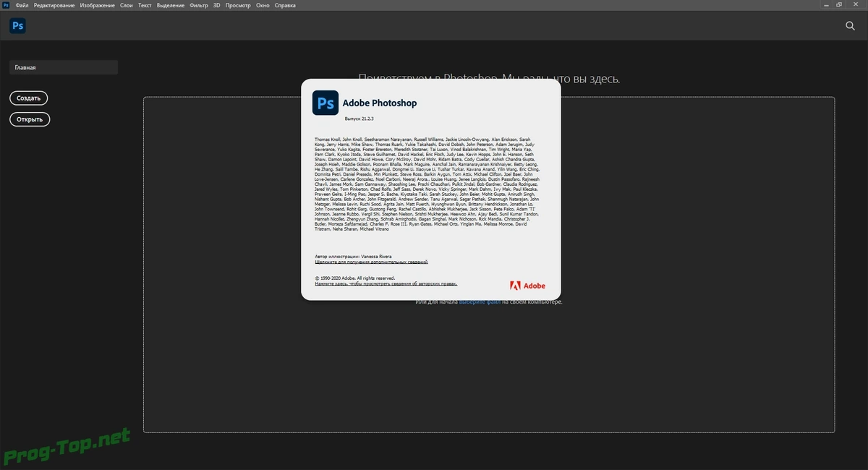Click the Открыть button
Viewport: 868px width, 470px height.
click(30, 119)
